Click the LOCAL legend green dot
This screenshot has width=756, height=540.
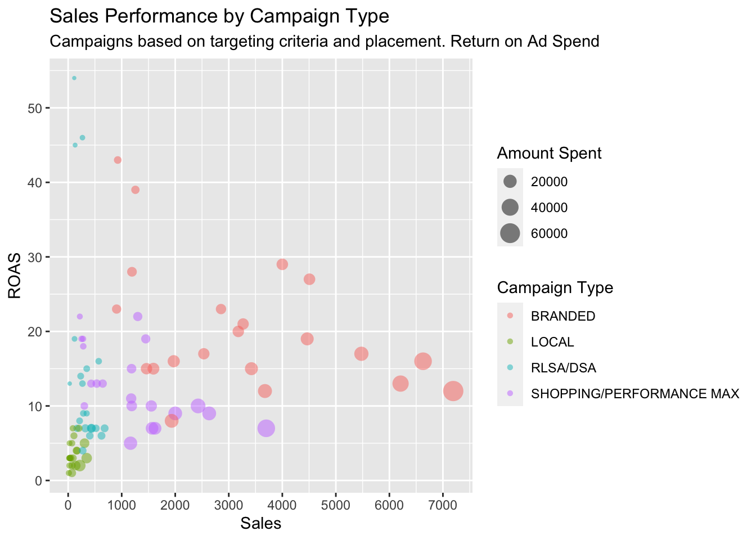pos(510,342)
